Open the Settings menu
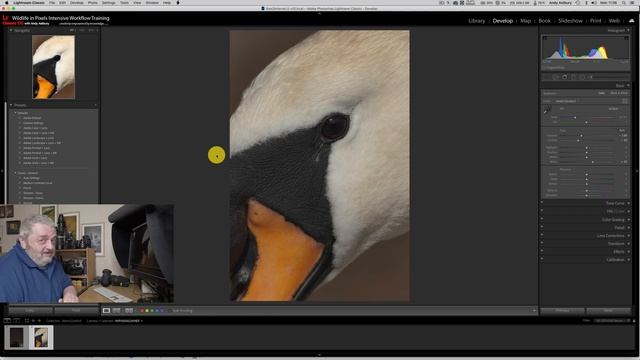Image resolution: width=640 pixels, height=360 pixels. [x=108, y=2]
